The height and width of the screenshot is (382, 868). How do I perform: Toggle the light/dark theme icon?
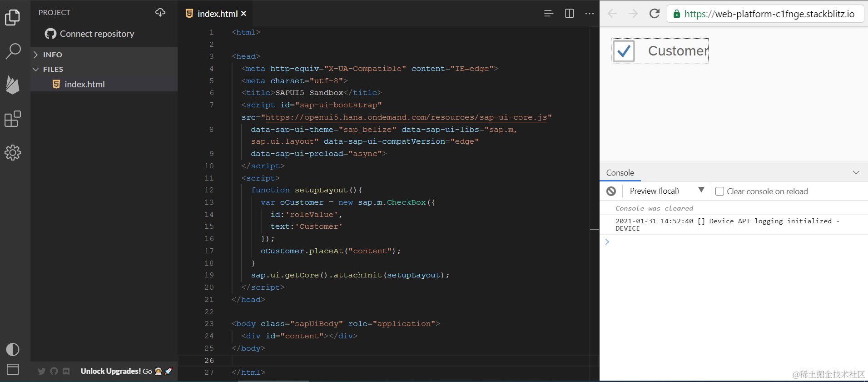click(x=13, y=349)
